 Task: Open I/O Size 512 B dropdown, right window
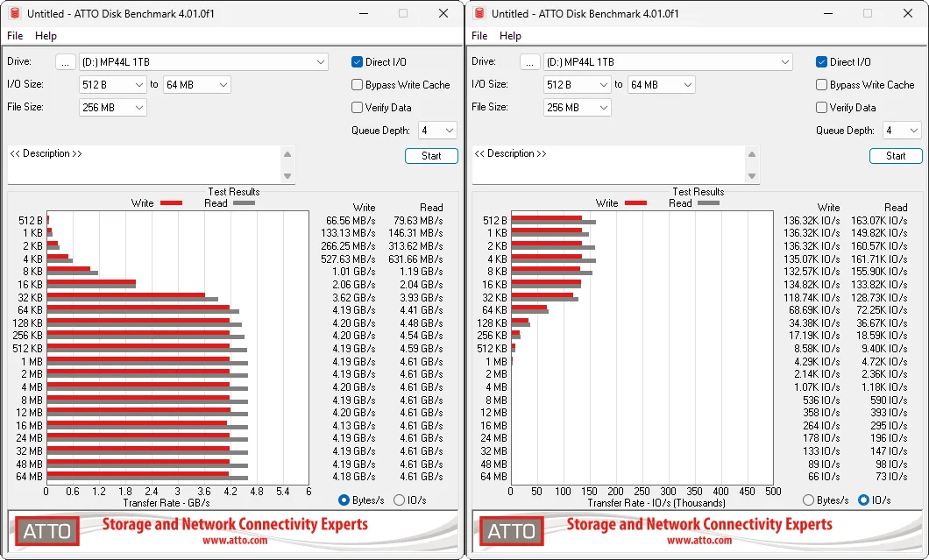click(577, 85)
